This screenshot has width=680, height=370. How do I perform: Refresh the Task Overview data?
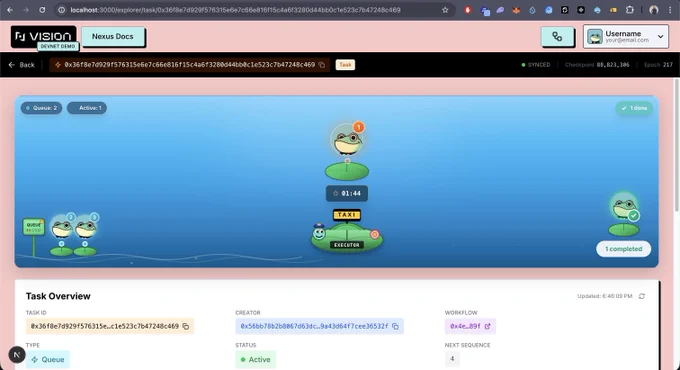[642, 296]
